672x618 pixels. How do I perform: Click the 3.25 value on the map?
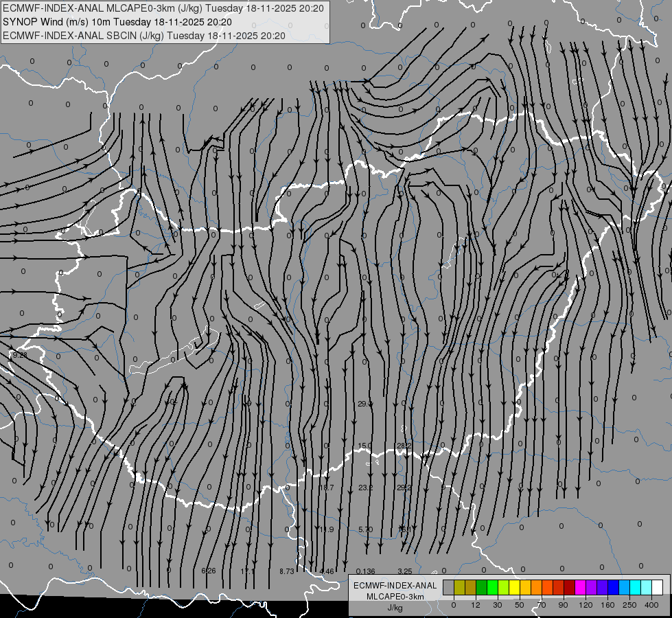coord(405,571)
